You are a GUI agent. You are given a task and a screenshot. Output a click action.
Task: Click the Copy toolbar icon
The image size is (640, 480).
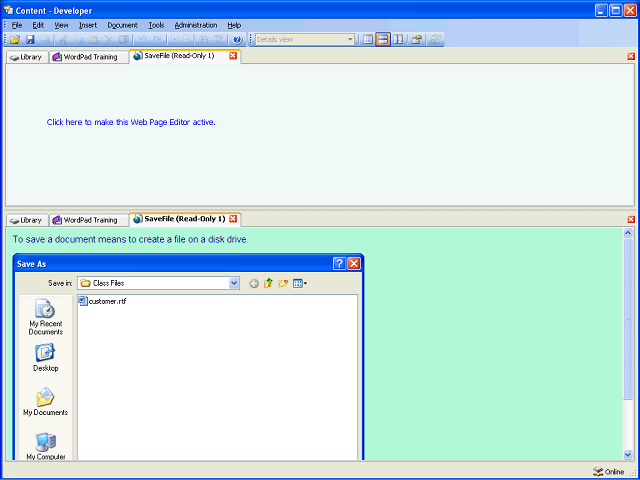point(79,40)
